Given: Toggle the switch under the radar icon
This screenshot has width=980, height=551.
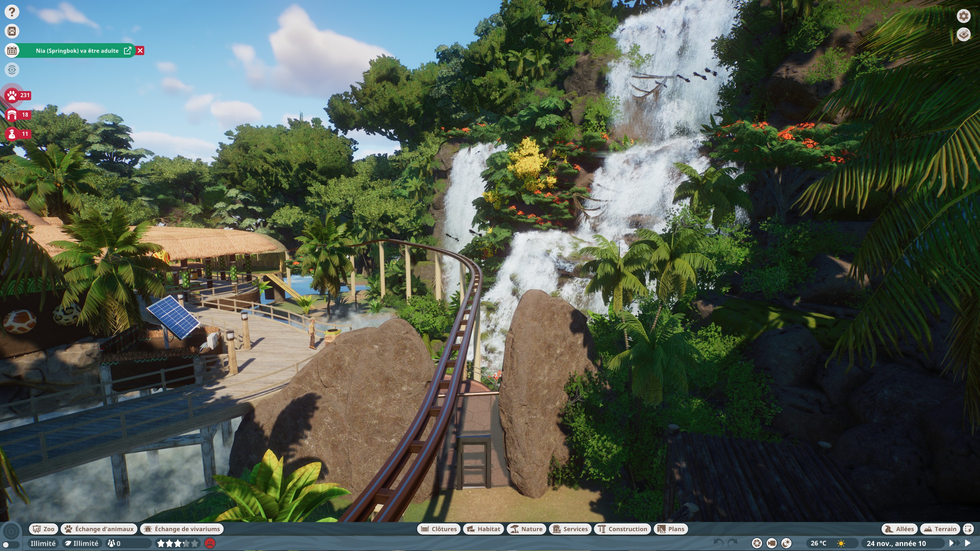Looking at the screenshot, I should [x=10, y=544].
